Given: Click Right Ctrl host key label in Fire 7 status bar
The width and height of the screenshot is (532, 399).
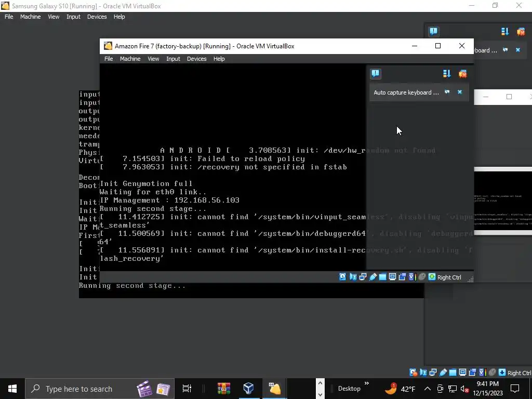Looking at the screenshot, I should click(x=449, y=277).
